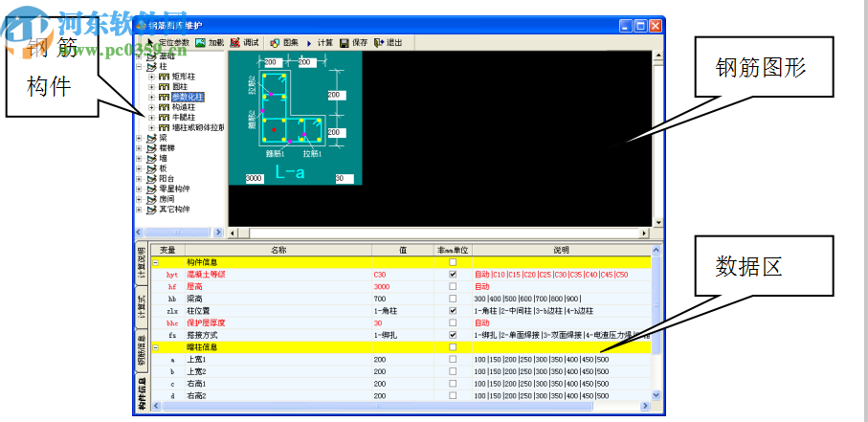Toggle the 保护层厚度 row checkbox
The height and width of the screenshot is (422, 868).
pos(453,322)
